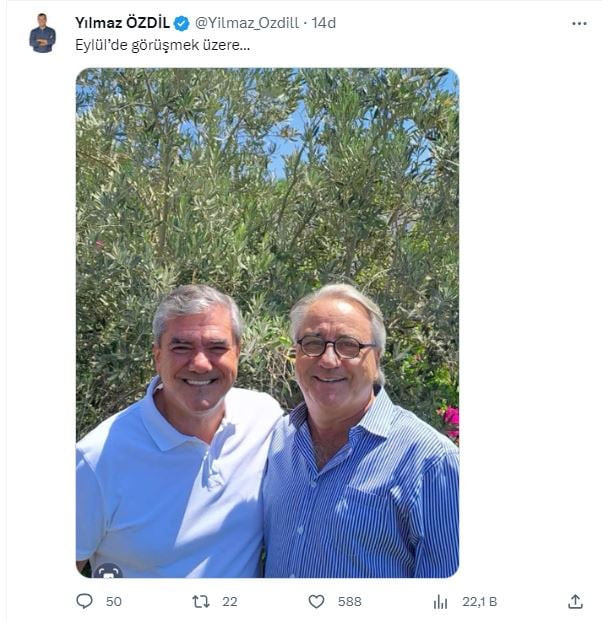Open the author's profile avatar
This screenshot has width=602, height=621.
[x=42, y=33]
